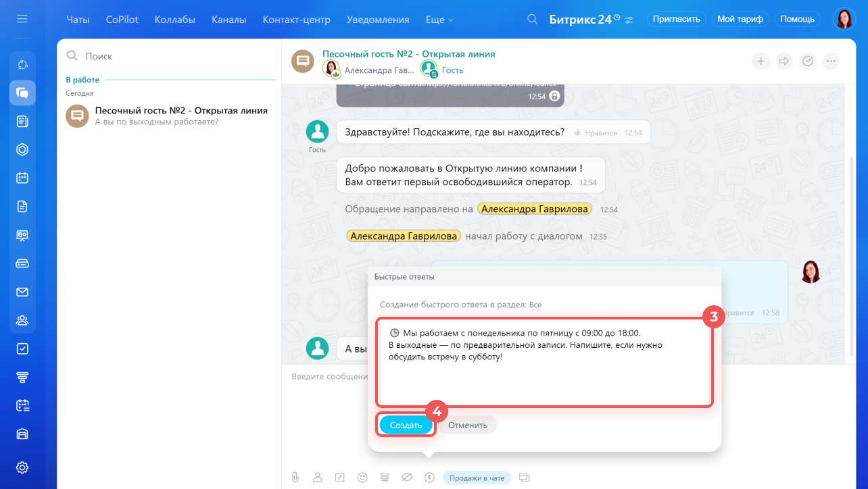Click the chat area vertical scrollbar
The image size is (868, 489).
click(x=852, y=257)
